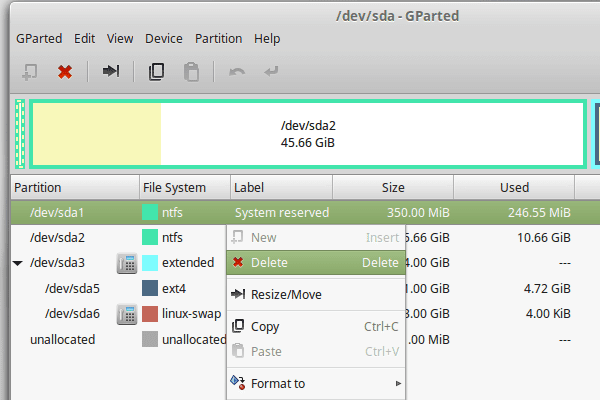Click the red linux-swap color swatch
This screenshot has height=400, width=600.
point(150,314)
